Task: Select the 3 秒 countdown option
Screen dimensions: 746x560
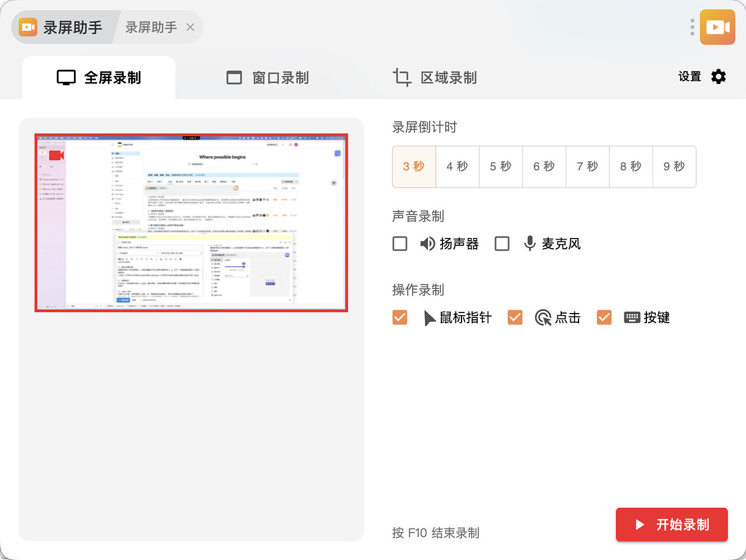Action: pyautogui.click(x=414, y=166)
